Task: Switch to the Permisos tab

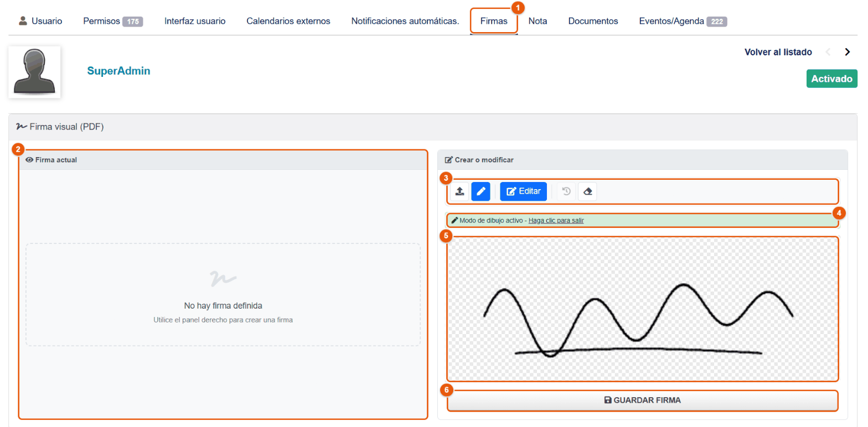Action: (x=113, y=21)
